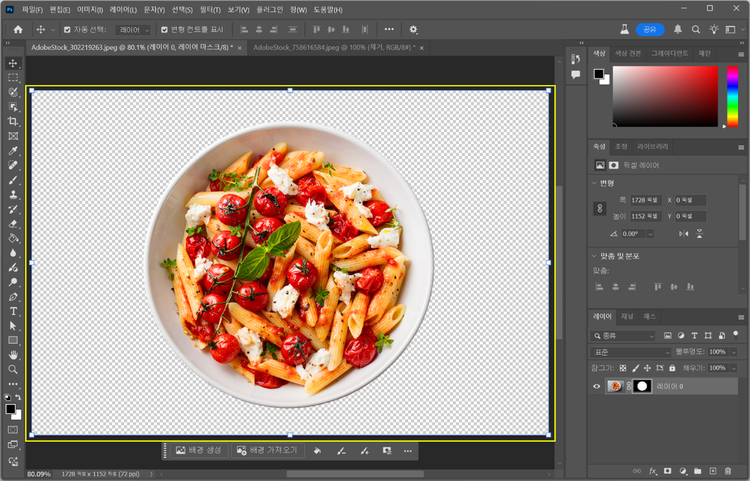Screen dimensions: 750x481
Task: Switch to AdobeStock_758616584.jpeg tab
Action: [x=334, y=47]
